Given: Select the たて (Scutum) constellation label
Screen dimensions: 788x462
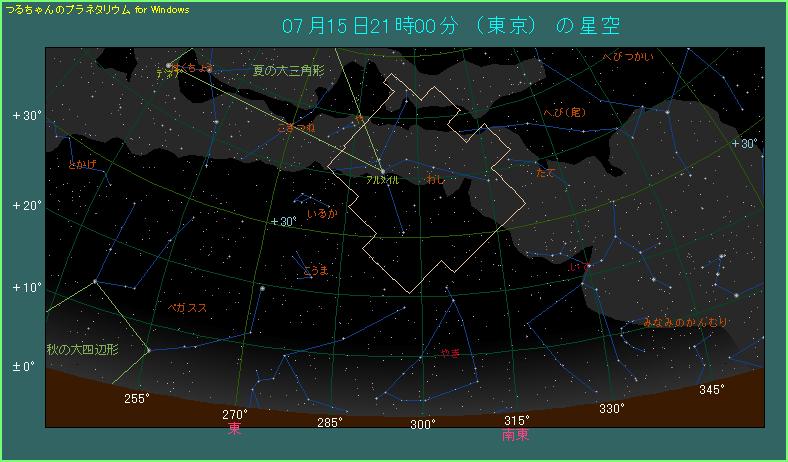Looking at the screenshot, I should pos(545,173).
